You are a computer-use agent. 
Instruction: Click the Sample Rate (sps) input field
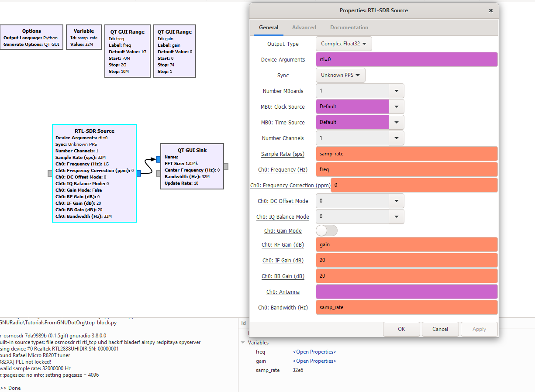[x=407, y=154]
